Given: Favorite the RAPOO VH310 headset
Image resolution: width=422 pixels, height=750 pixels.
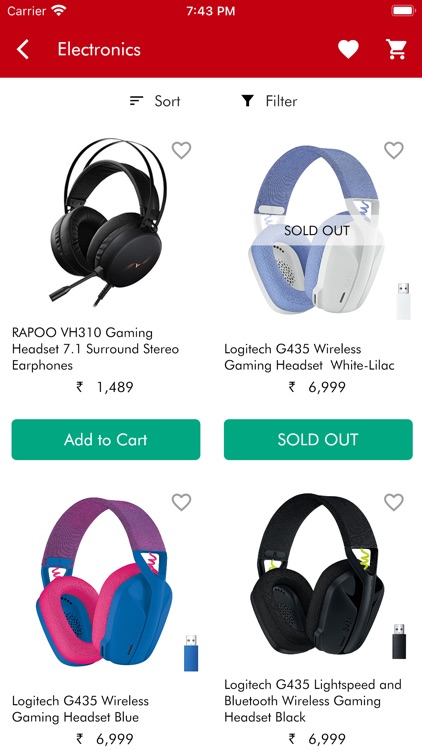Looking at the screenshot, I should pos(181,150).
